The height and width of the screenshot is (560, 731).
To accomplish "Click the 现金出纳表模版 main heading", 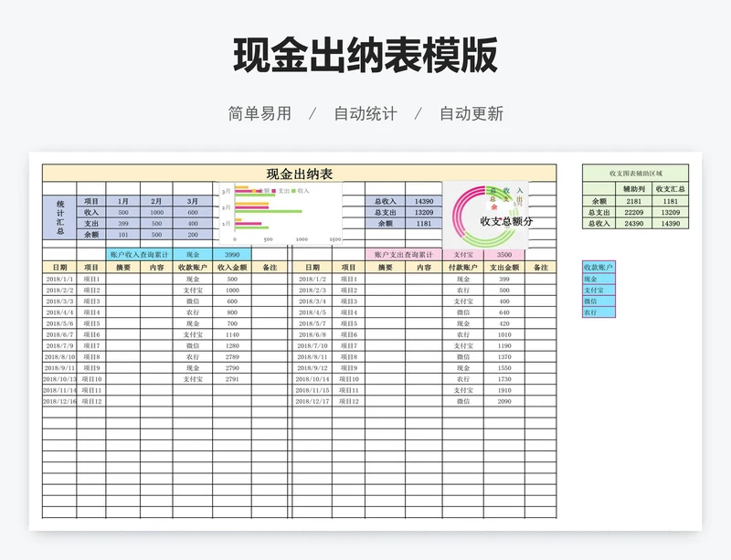I will pos(365,56).
